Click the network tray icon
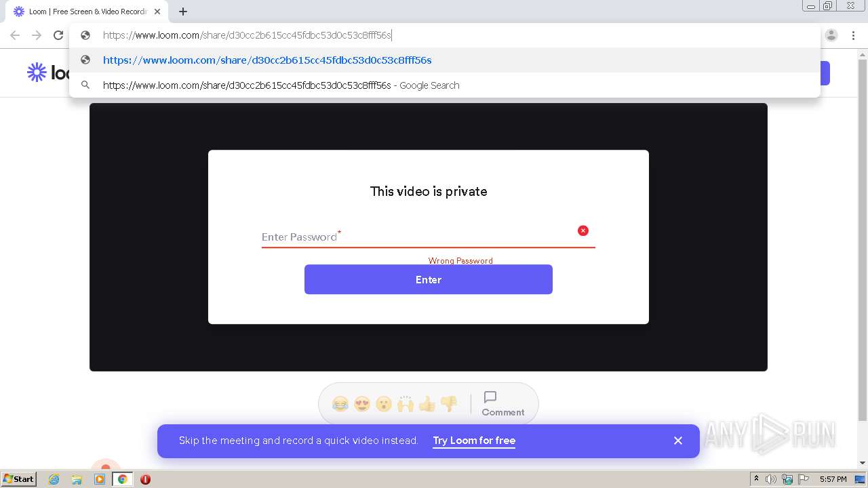 click(787, 479)
